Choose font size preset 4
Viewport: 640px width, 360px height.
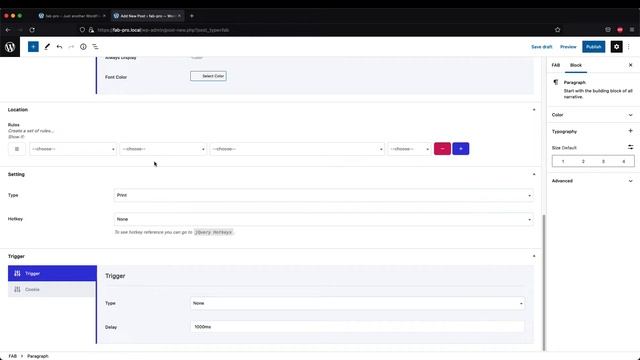point(624,162)
